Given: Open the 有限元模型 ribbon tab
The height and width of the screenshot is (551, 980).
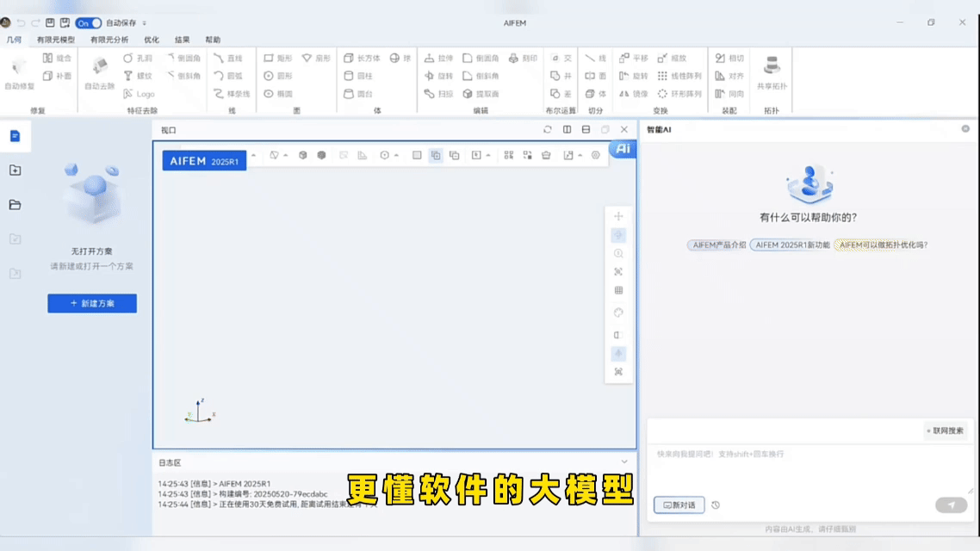Looking at the screenshot, I should pos(56,40).
